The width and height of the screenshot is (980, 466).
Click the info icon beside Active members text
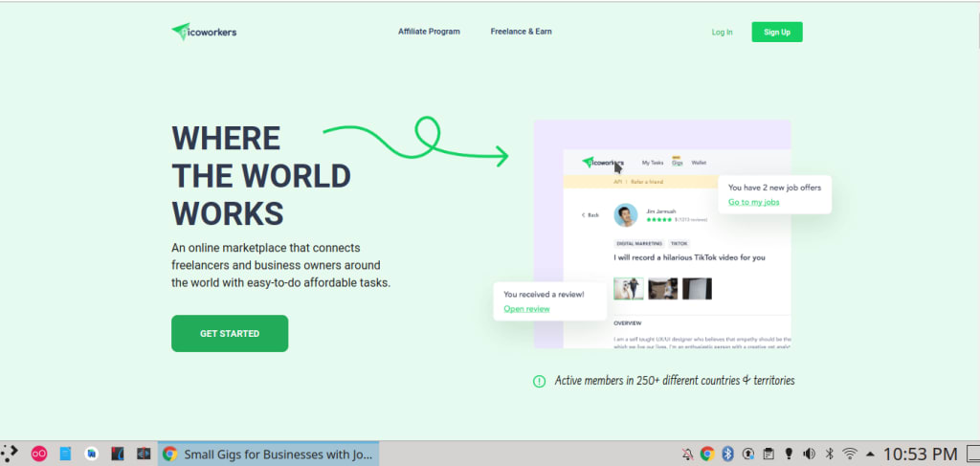pyautogui.click(x=539, y=381)
